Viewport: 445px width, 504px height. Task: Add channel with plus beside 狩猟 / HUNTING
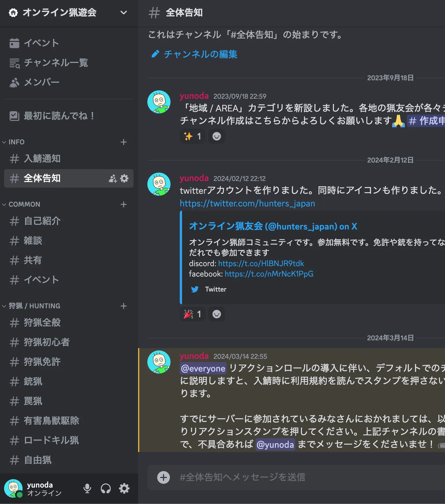coord(124,306)
